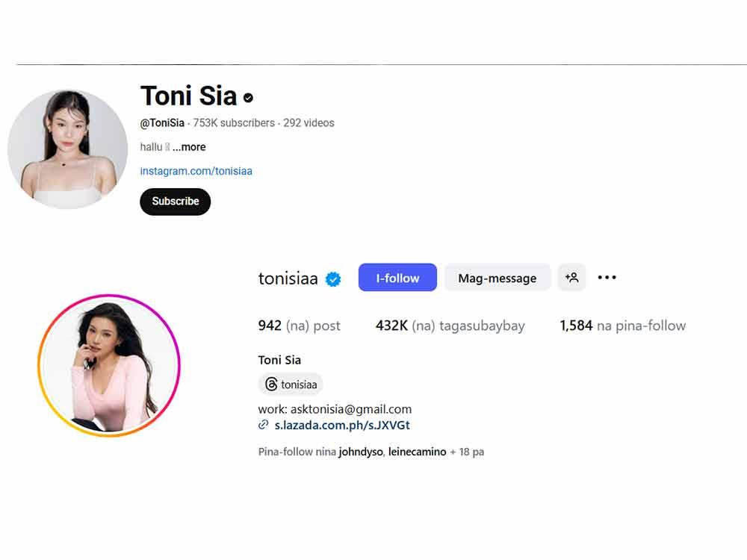The height and width of the screenshot is (560, 747).
Task: Open the instagram.com/tonisiaa link
Action: (196, 171)
